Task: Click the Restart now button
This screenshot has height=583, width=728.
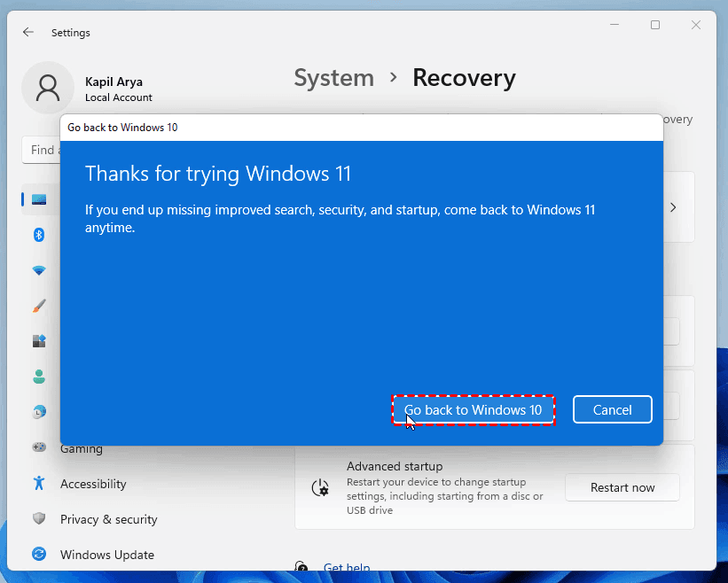Action: (x=622, y=487)
